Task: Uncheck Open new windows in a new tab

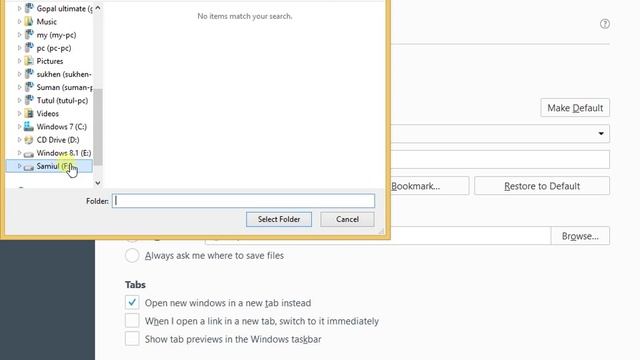Action: [x=132, y=302]
